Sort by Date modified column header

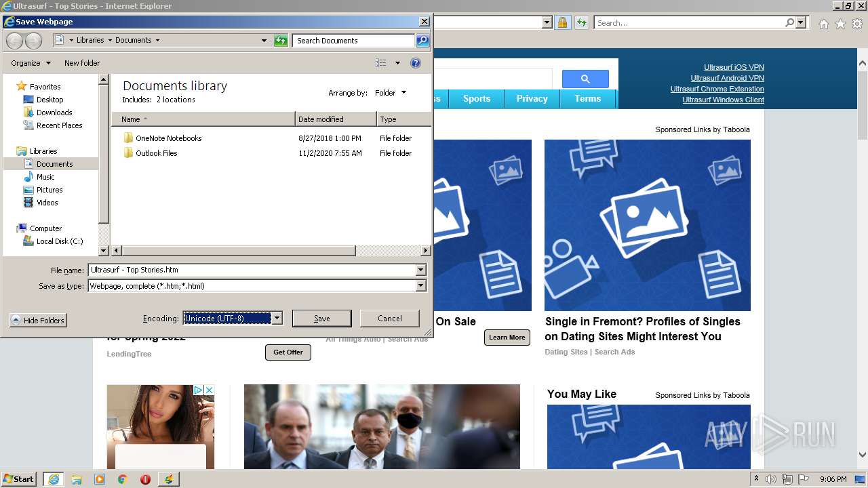pos(336,119)
